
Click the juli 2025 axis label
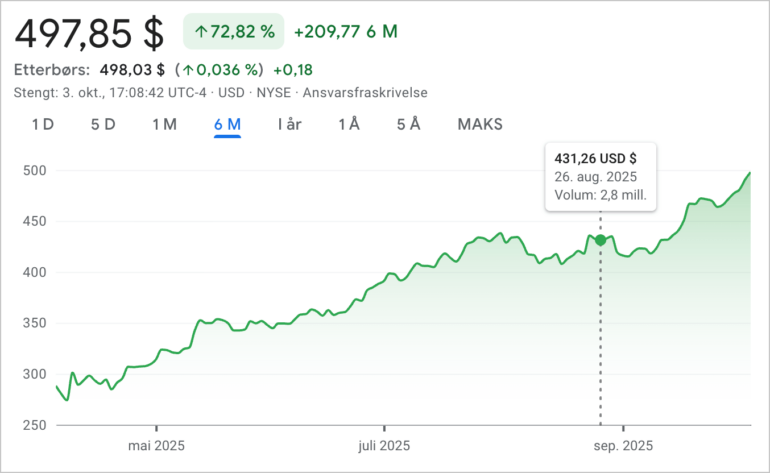click(384, 445)
